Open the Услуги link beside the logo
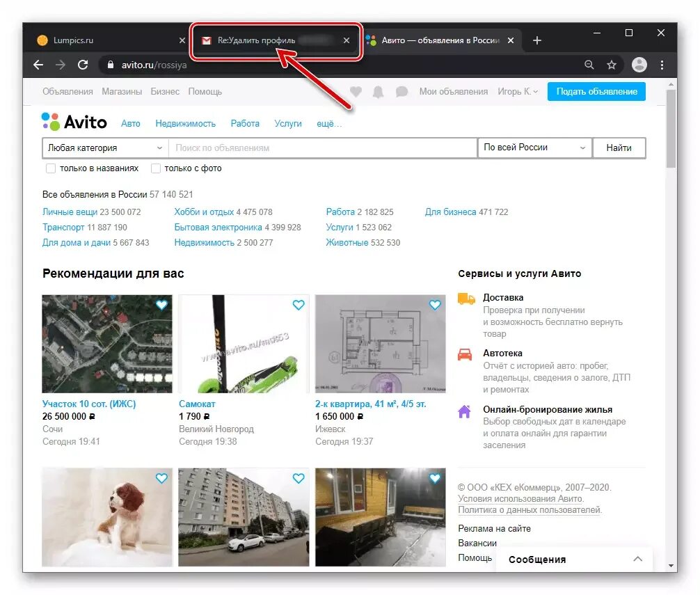Viewport: 700px width, 595px height. (x=288, y=124)
